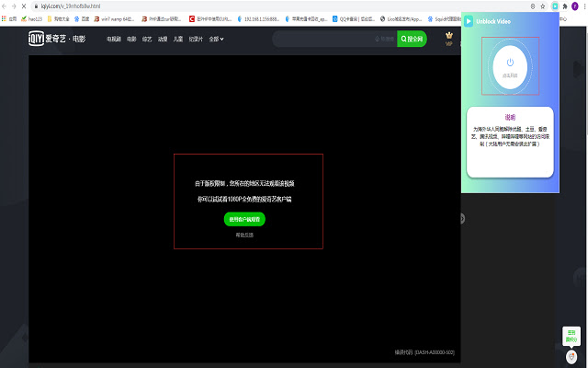Expand the 全部 channels dropdown
Image resolution: width=588 pixels, height=368 pixels.
click(x=216, y=39)
